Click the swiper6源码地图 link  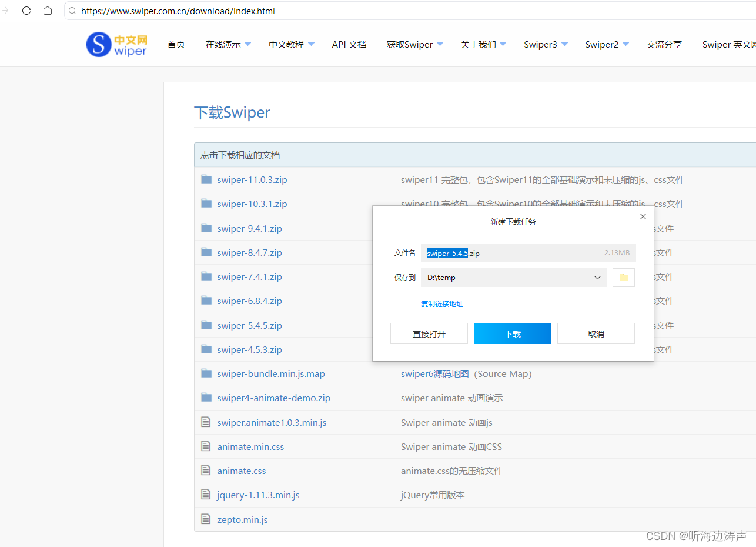[x=435, y=374]
